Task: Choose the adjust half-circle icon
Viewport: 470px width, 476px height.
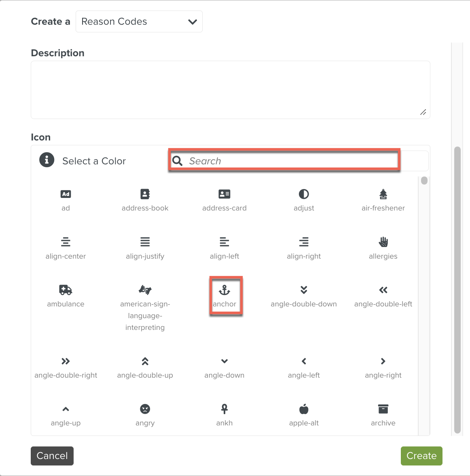Action: (x=304, y=194)
